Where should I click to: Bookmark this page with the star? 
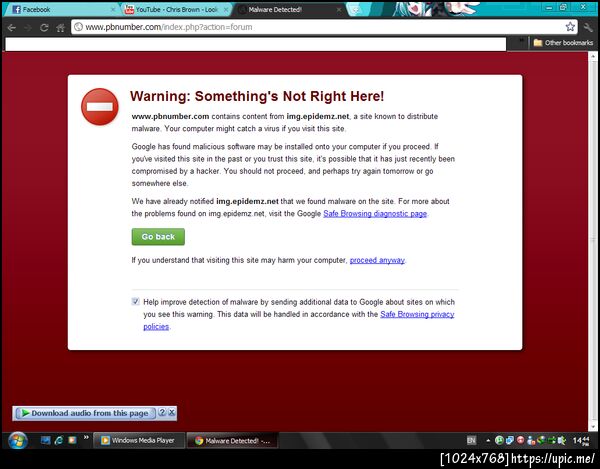point(570,27)
